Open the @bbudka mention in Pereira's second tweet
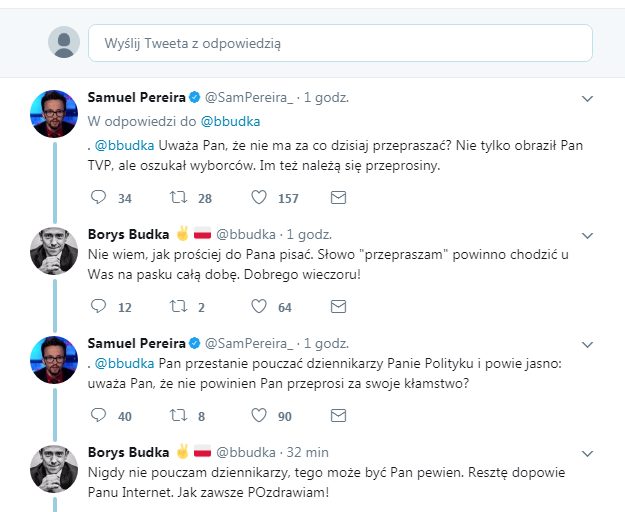The image size is (625, 512). point(126,364)
